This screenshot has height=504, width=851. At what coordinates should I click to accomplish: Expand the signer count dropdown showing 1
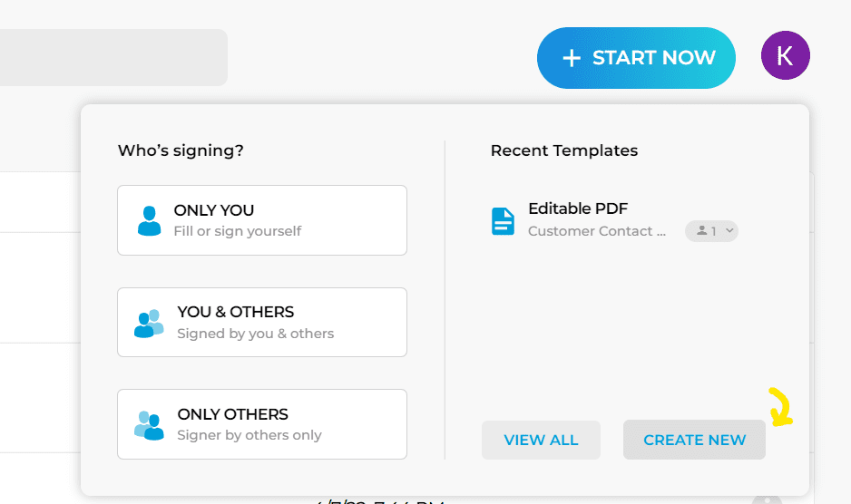(x=711, y=231)
